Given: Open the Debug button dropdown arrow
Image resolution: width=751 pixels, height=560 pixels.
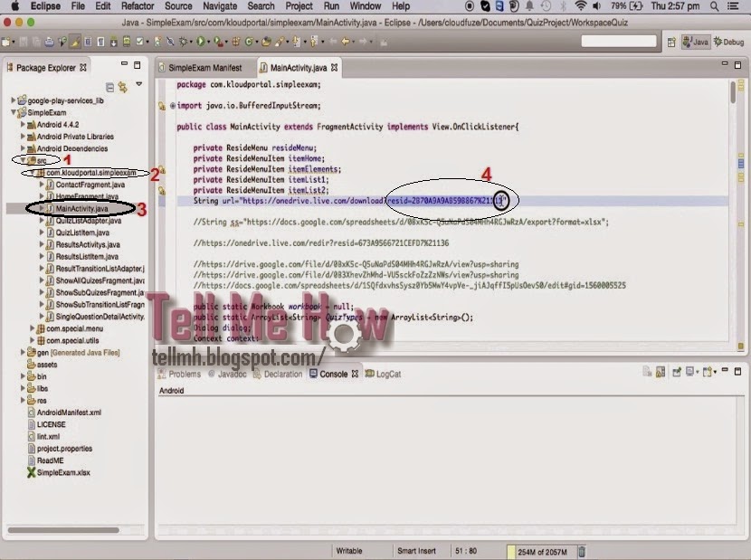Looking at the screenshot, I should click(191, 43).
